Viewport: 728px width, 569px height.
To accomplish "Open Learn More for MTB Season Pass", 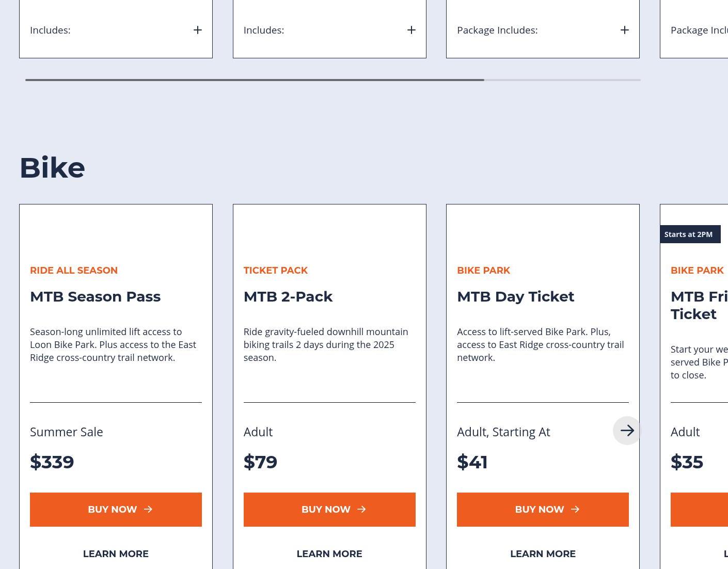I will pyautogui.click(x=116, y=554).
